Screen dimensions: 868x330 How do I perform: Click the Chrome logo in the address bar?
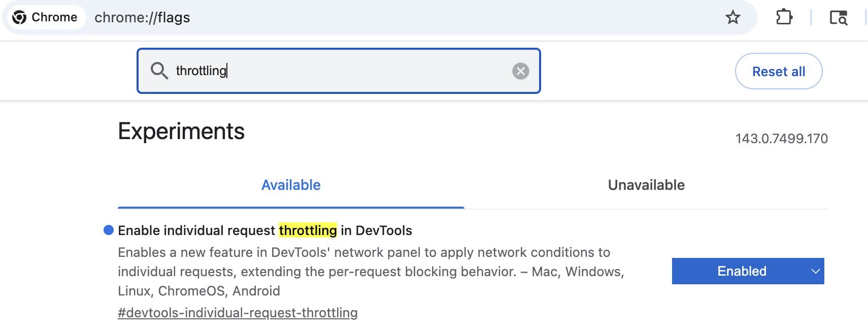click(x=19, y=17)
